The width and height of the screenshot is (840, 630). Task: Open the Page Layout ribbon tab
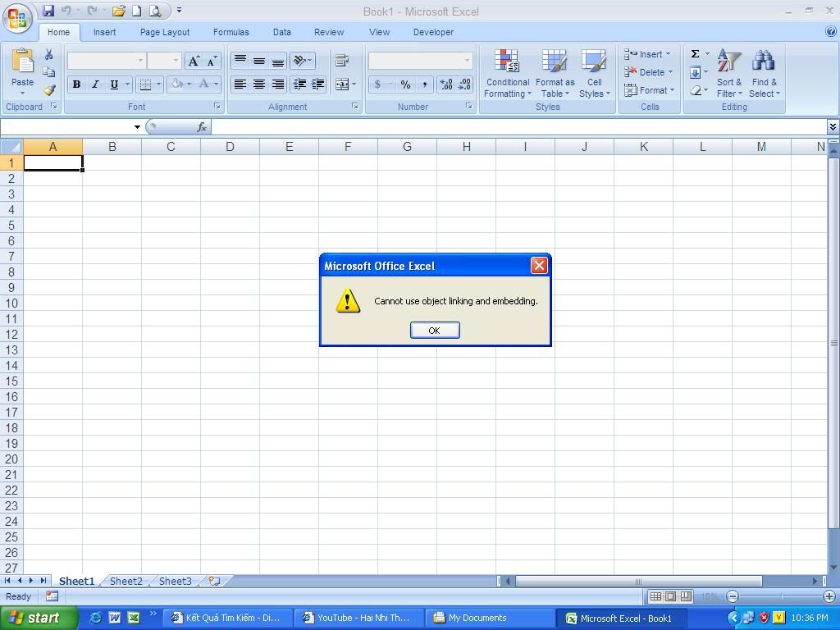tap(165, 32)
